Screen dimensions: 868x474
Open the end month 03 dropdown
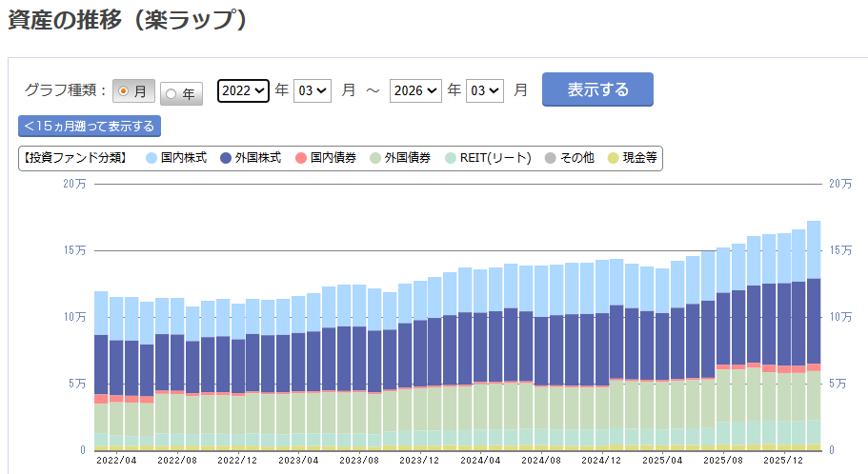tap(485, 90)
